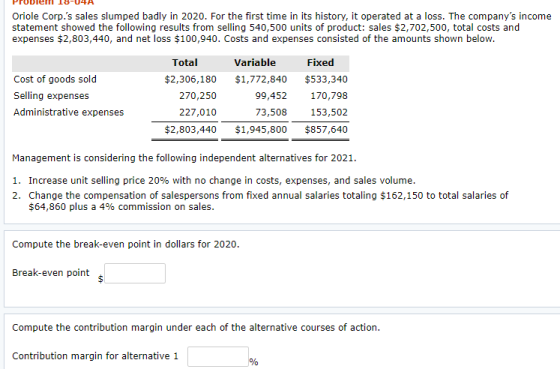Click the Fixed column header
This screenshot has width=560, height=369.
[320, 63]
